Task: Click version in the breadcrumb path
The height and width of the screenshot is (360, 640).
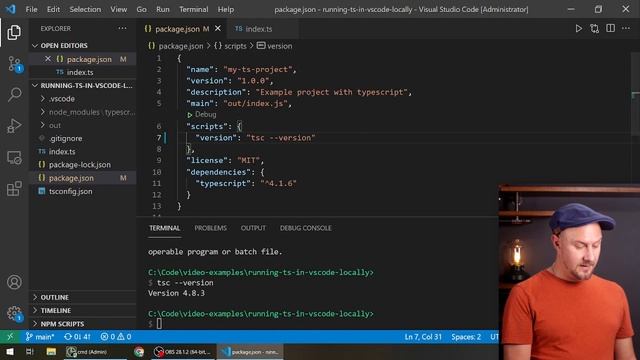Action: pos(275,46)
